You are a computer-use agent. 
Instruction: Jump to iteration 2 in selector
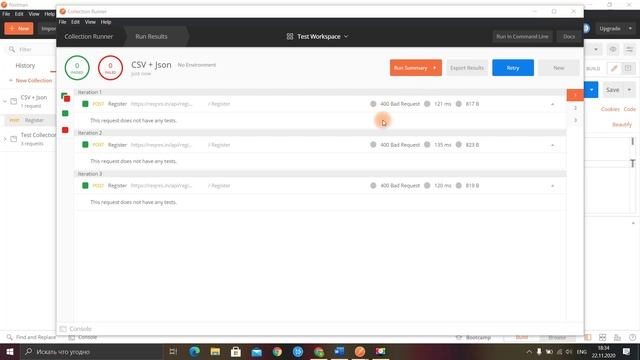point(575,108)
